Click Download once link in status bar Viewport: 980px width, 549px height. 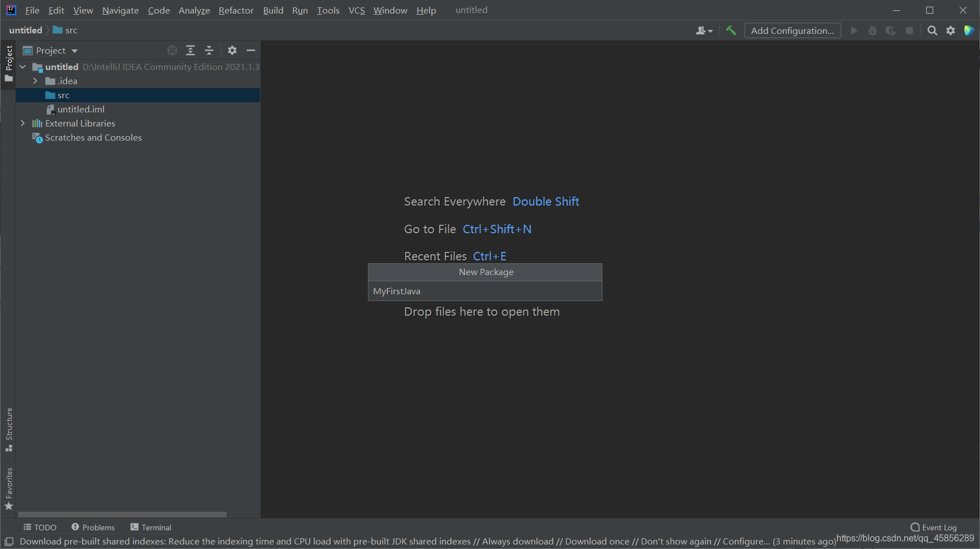point(597,541)
